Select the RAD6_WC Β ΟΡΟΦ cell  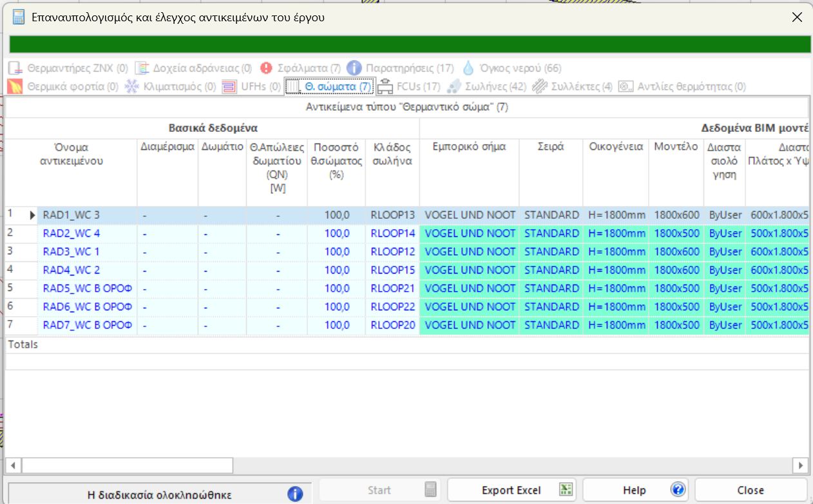[x=87, y=306]
